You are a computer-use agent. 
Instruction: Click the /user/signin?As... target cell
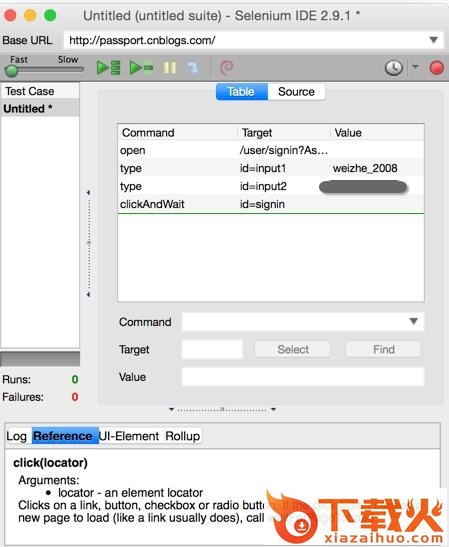coord(283,150)
